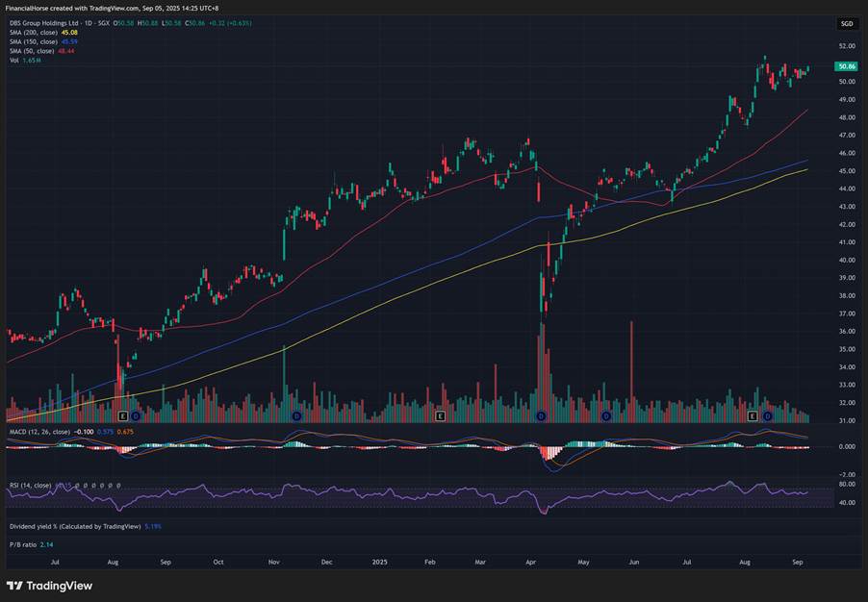Image resolution: width=868 pixels, height=602 pixels.
Task: Click the 42.00 price scale label
Action: [847, 225]
